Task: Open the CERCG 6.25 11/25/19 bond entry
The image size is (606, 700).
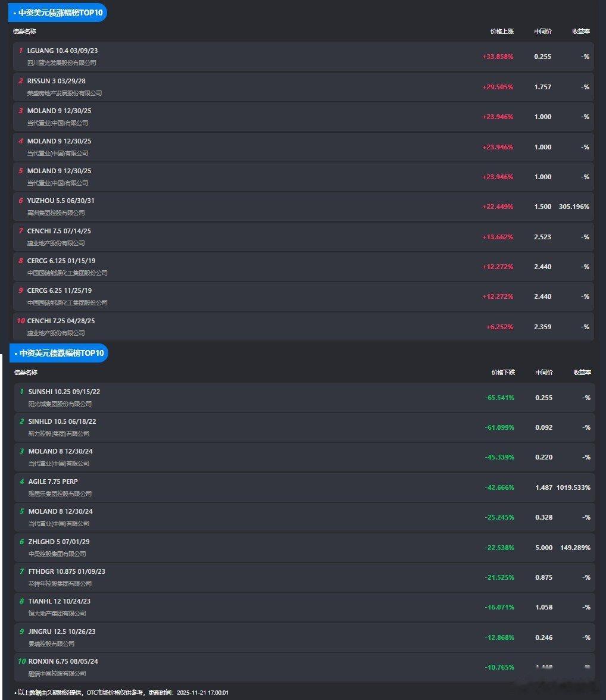Action: pos(60,290)
